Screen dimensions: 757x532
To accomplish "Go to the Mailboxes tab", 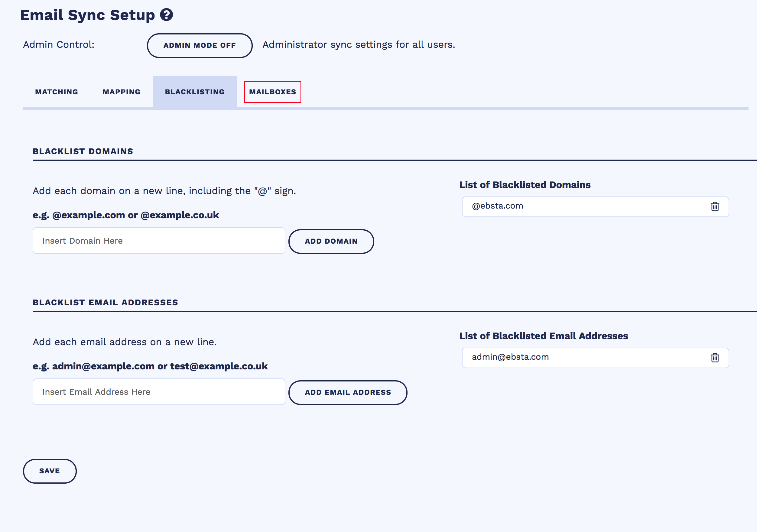I will [x=272, y=92].
